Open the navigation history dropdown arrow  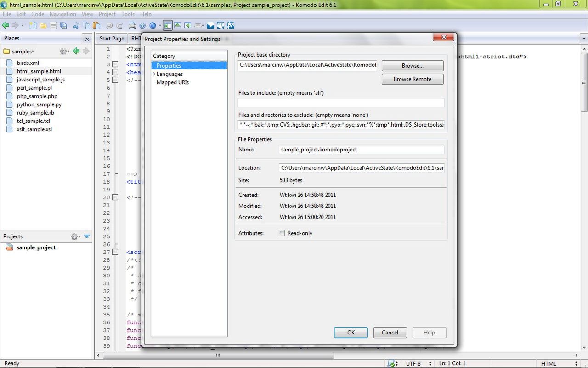(x=23, y=26)
